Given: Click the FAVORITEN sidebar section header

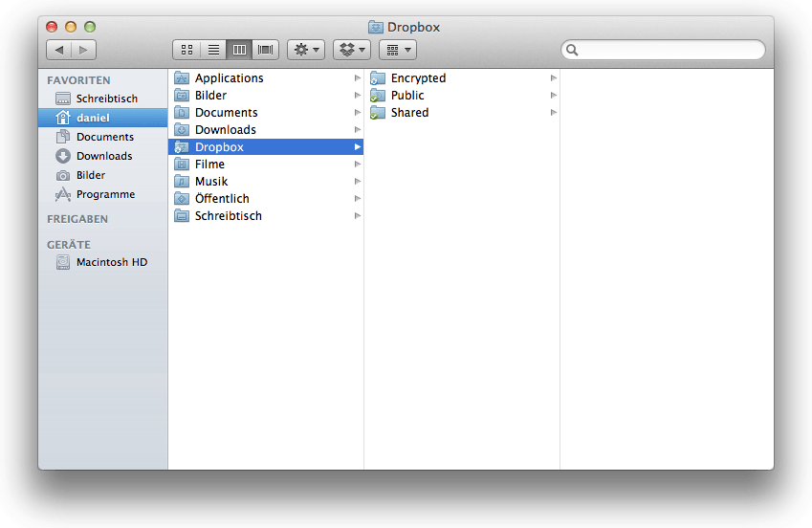Looking at the screenshot, I should tap(78, 80).
